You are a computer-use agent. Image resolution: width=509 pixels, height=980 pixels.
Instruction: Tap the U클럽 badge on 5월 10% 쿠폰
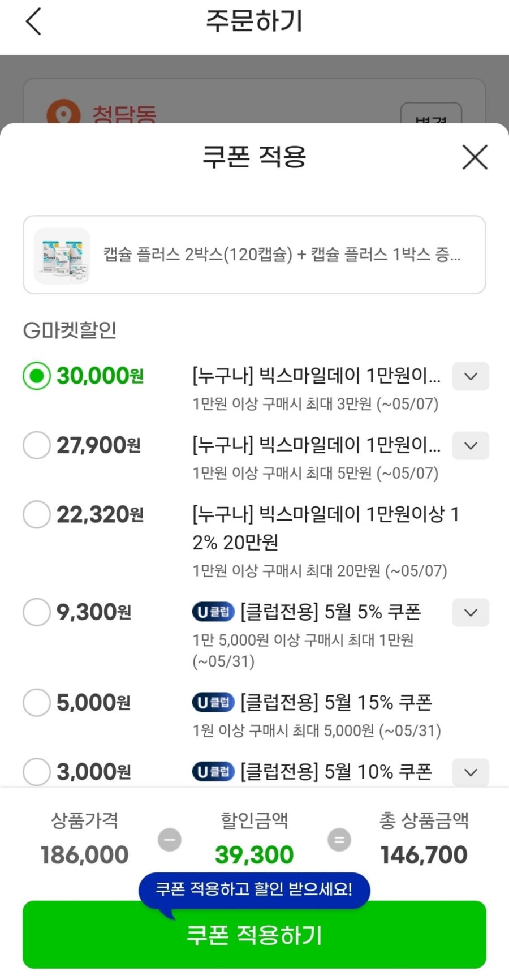213,771
